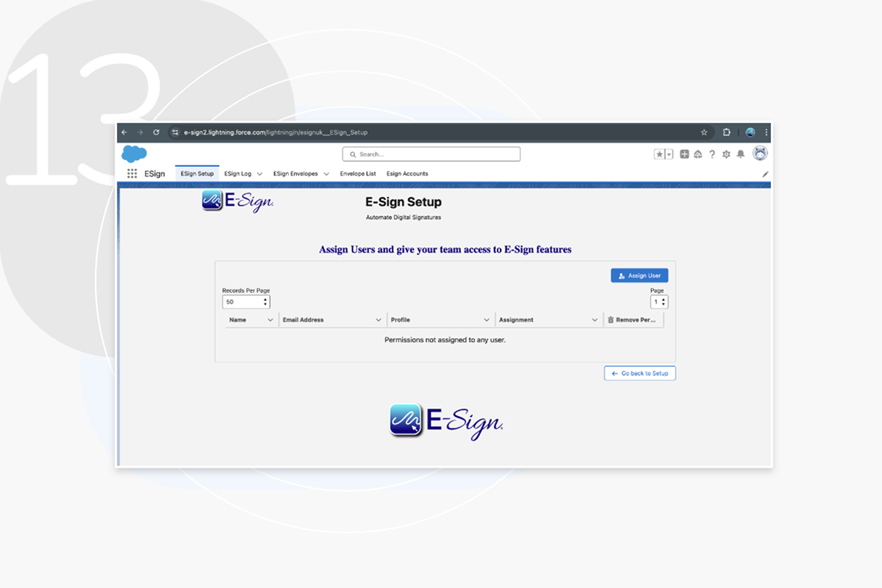
Task: Open Salesforce guidance center icon
Action: (698, 154)
